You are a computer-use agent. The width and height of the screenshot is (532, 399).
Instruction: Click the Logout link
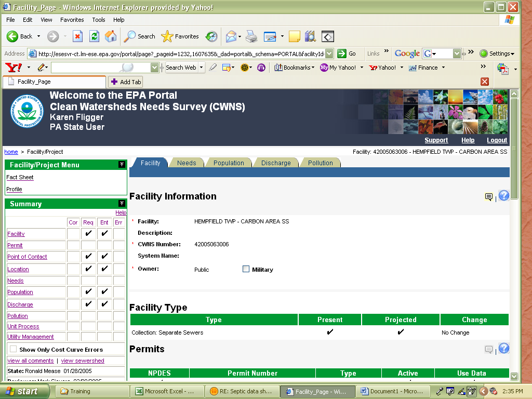[497, 140]
